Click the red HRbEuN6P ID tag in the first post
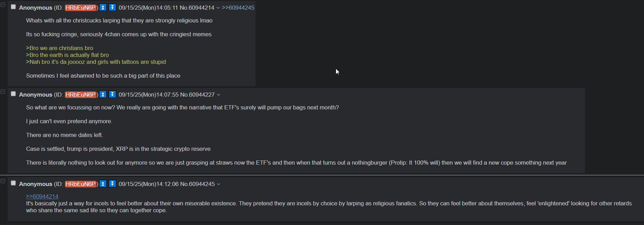The width and height of the screenshot is (644, 225). coord(80,8)
